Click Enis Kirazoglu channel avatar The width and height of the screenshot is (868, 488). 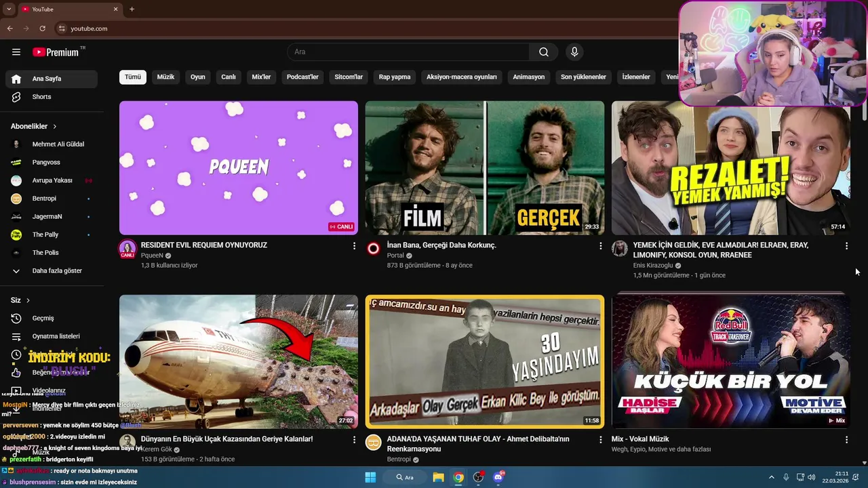[x=619, y=249]
